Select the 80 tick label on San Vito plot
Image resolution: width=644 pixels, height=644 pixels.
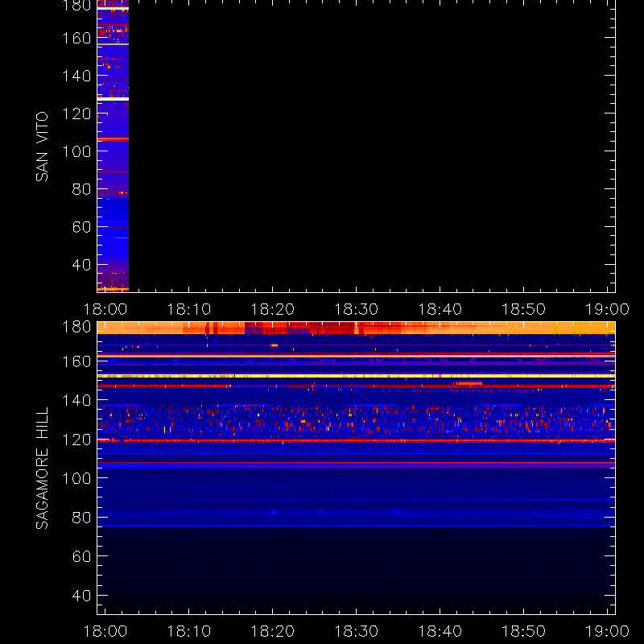pyautogui.click(x=81, y=189)
